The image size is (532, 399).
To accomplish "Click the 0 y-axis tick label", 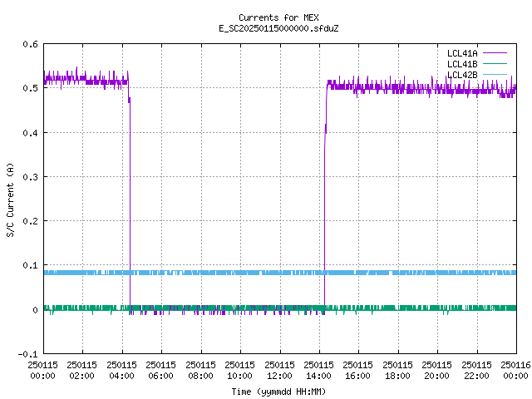I will click(x=35, y=310).
